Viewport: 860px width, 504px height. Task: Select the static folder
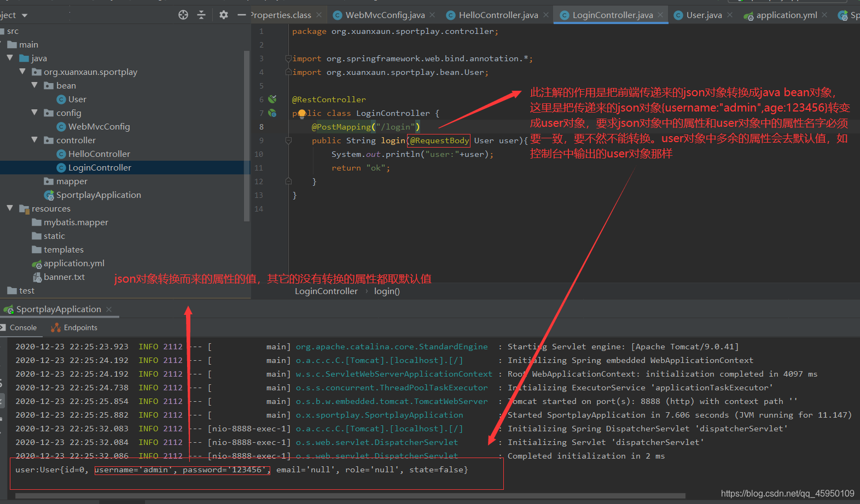click(x=54, y=236)
